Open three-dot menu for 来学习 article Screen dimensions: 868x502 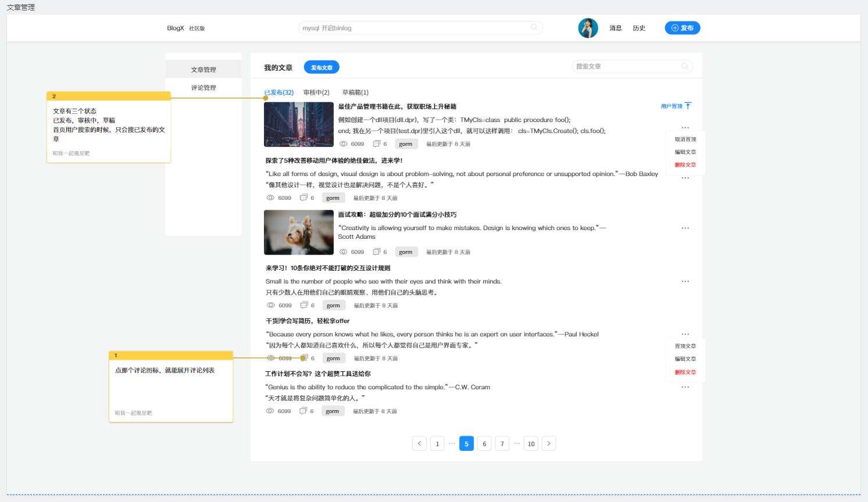(685, 281)
